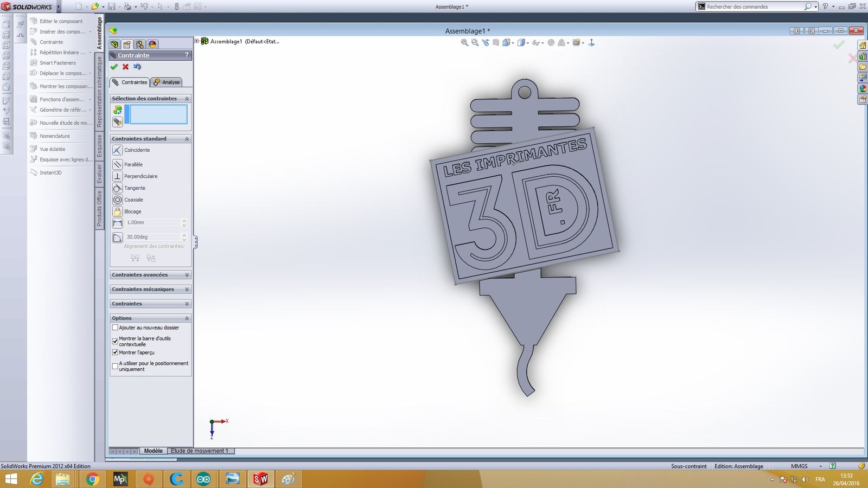Open the MMGS unit system status entry
868x488 pixels.
click(799, 466)
